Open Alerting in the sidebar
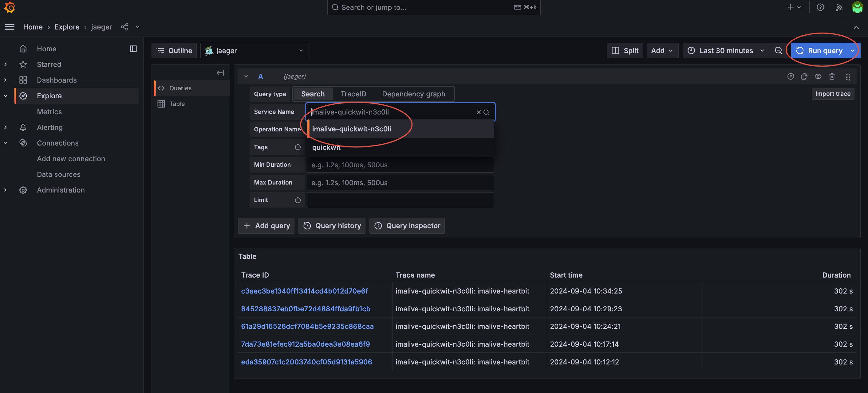This screenshot has width=868, height=393. tap(49, 127)
